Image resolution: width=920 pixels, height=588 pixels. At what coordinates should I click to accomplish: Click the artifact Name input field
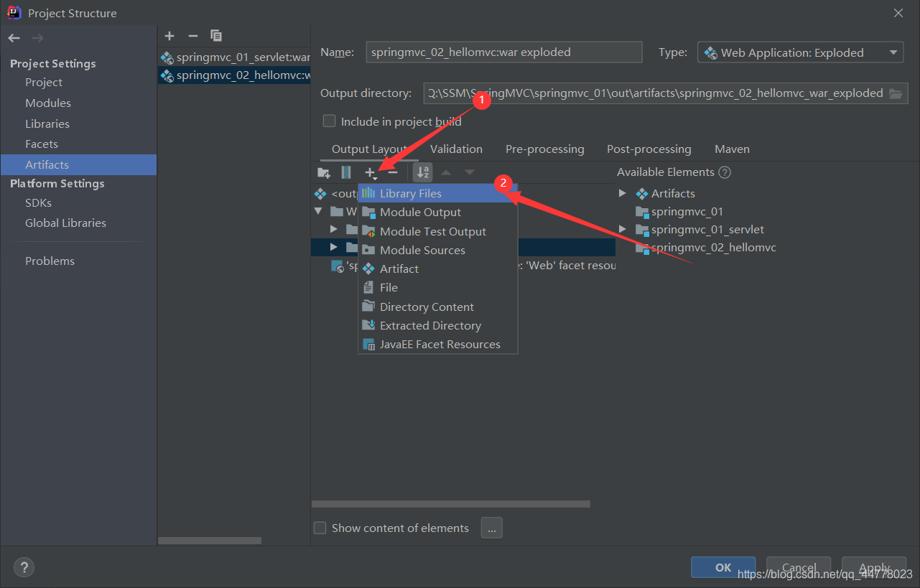[503, 52]
